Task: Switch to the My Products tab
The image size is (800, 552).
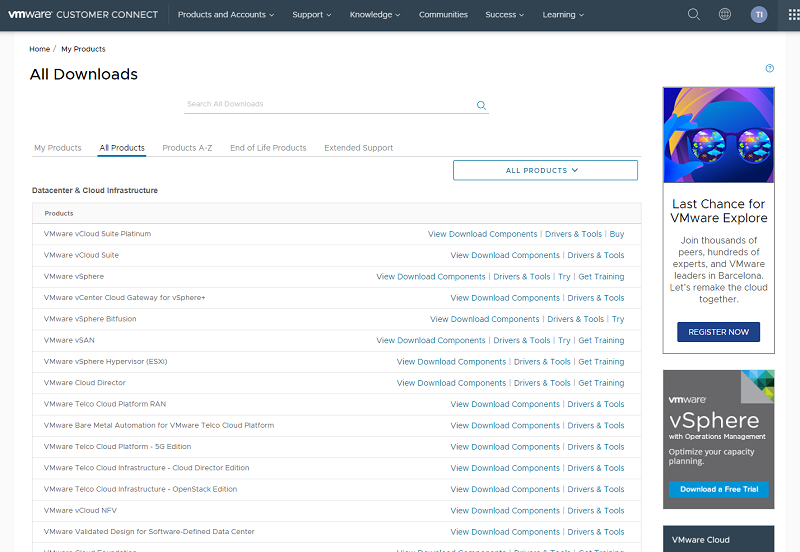Action: point(58,148)
